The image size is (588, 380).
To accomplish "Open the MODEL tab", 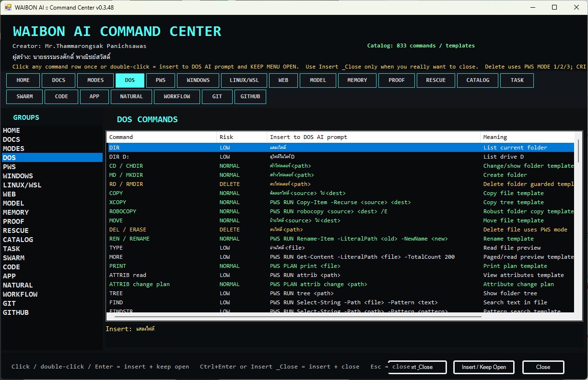I will pyautogui.click(x=318, y=81).
